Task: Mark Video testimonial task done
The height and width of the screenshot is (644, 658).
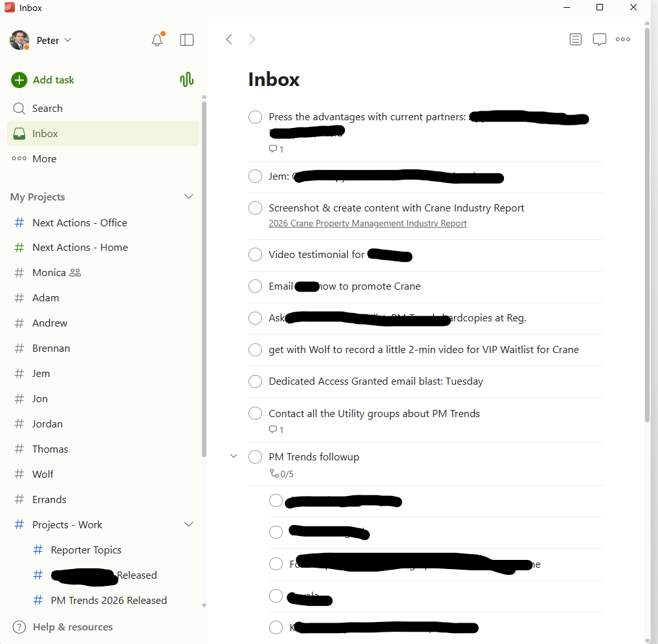Action: tap(255, 254)
